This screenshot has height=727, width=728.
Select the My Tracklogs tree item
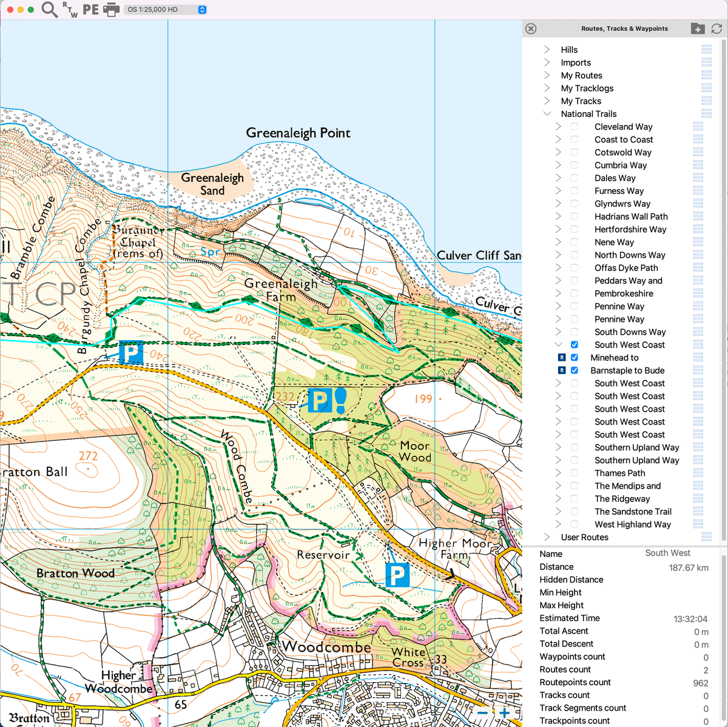click(x=587, y=88)
